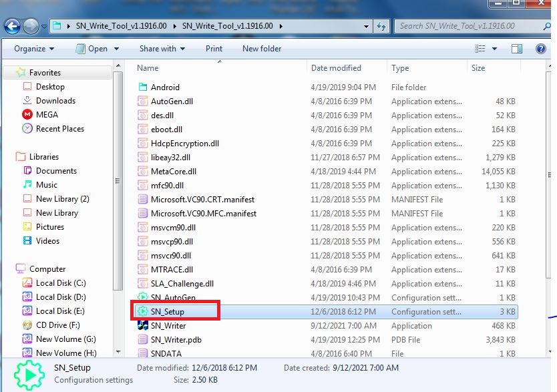557x392 pixels.
Task: Click SN_Write_Tool_v1.1916.00 breadcrumb arrow at end
Action: pos(281,26)
